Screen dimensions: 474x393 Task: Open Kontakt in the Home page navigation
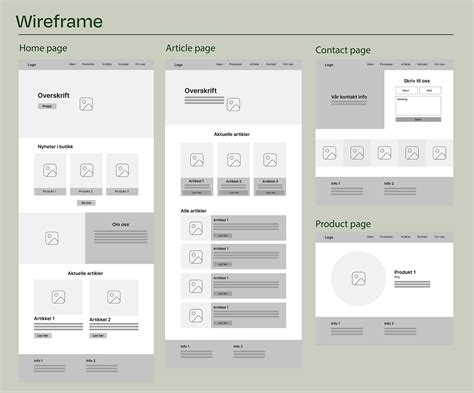123,64
